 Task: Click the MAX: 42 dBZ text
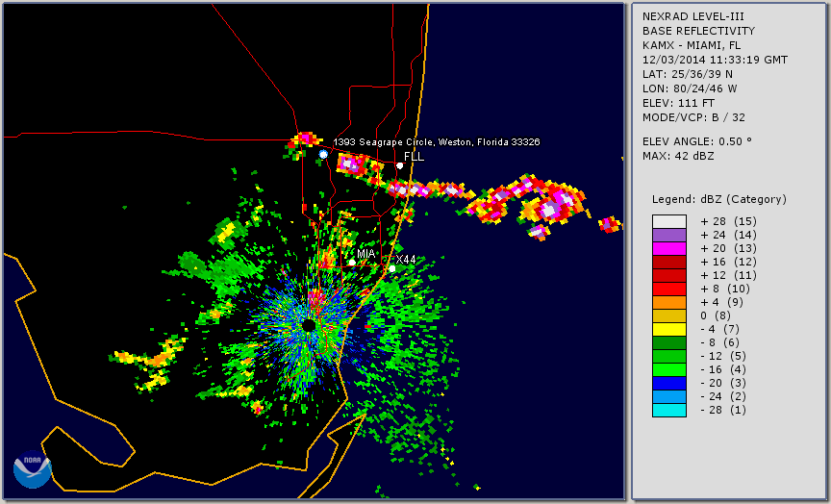point(678,157)
